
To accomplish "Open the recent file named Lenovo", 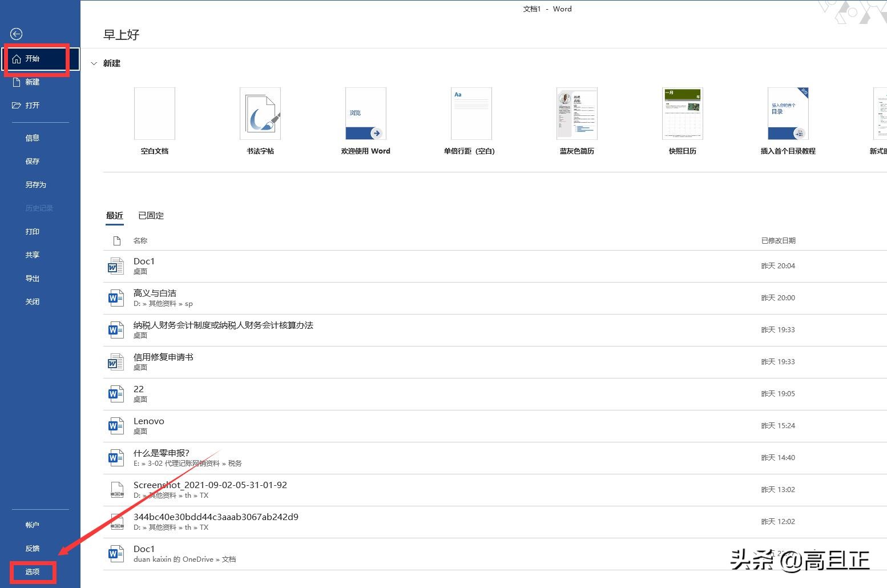I will [495, 426].
